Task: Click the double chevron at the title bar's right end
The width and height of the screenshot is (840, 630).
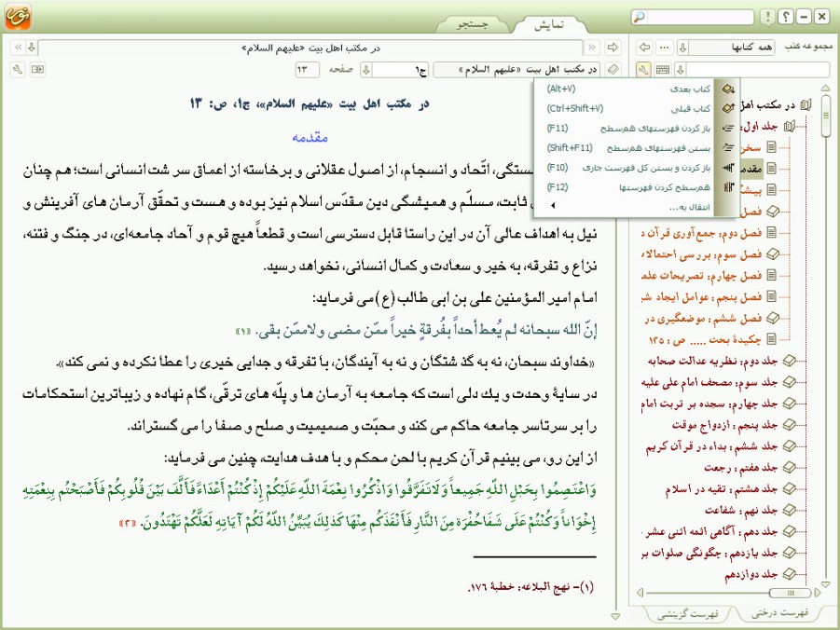Action: (592, 48)
